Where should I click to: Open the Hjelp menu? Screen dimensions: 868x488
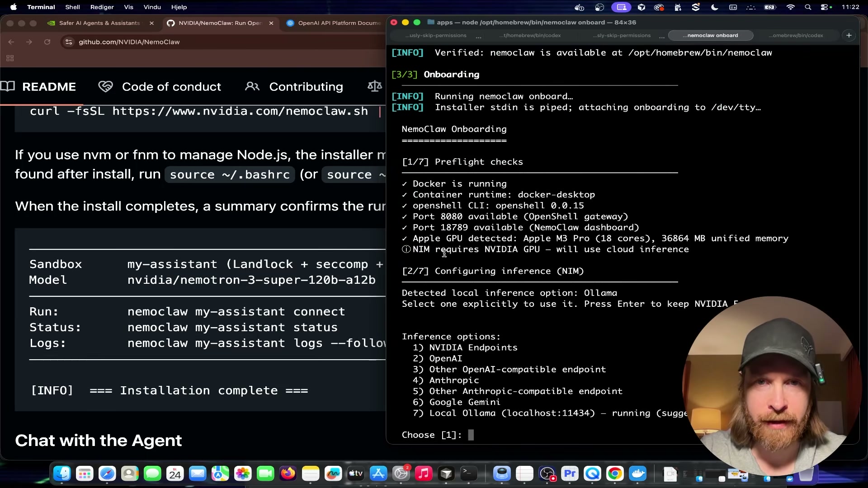pyautogui.click(x=179, y=7)
